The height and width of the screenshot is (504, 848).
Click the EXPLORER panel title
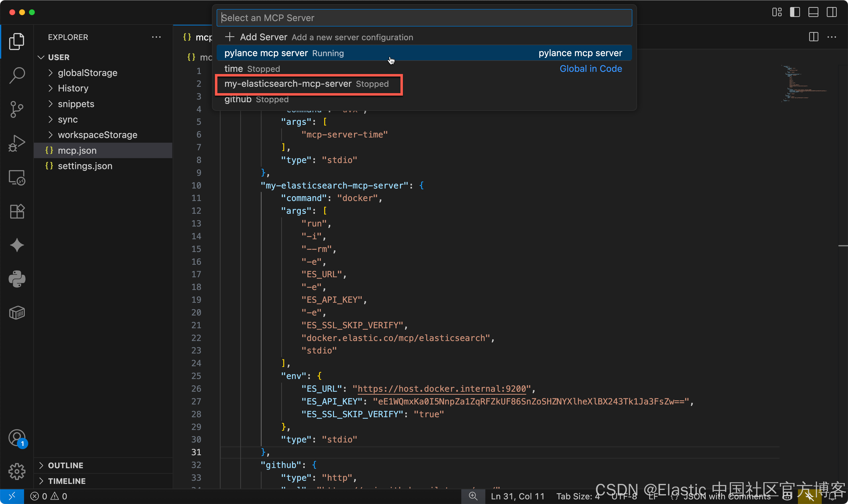click(68, 37)
